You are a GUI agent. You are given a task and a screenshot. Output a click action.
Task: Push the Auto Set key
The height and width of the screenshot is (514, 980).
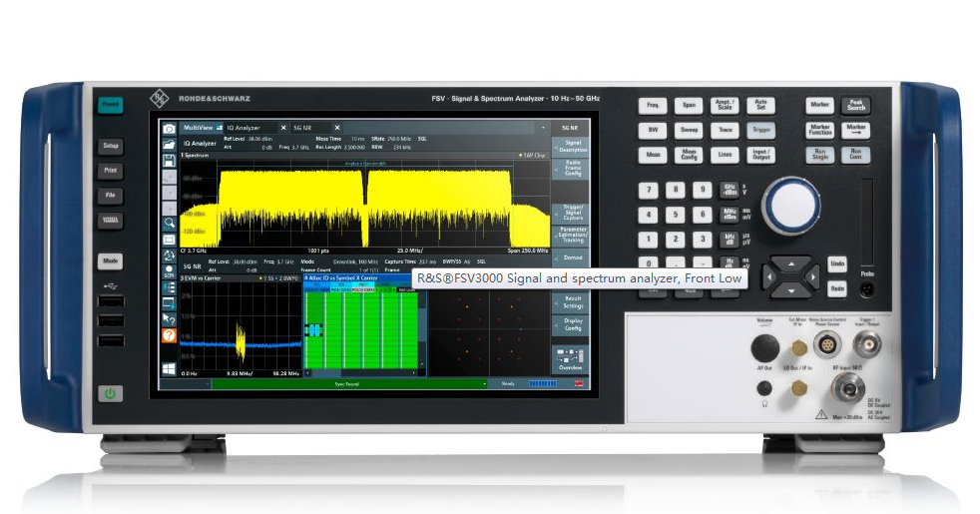(760, 105)
